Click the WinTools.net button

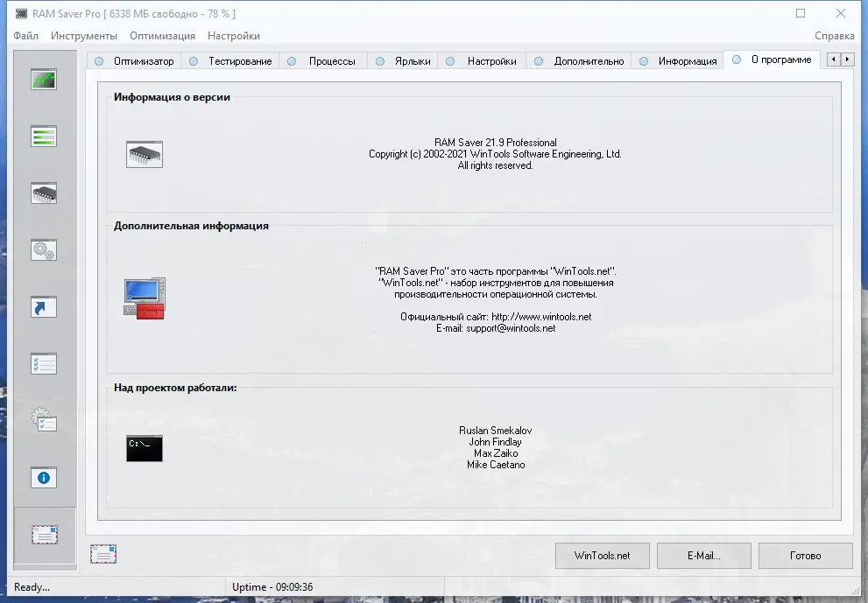click(x=603, y=556)
